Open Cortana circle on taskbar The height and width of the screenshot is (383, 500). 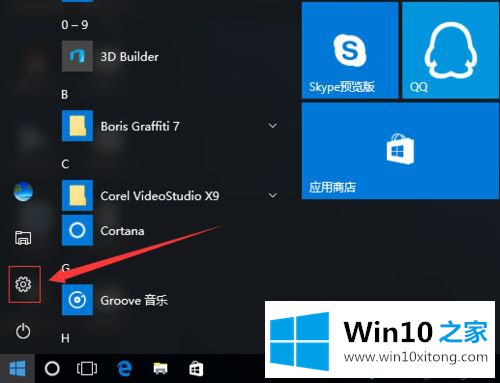pos(52,369)
